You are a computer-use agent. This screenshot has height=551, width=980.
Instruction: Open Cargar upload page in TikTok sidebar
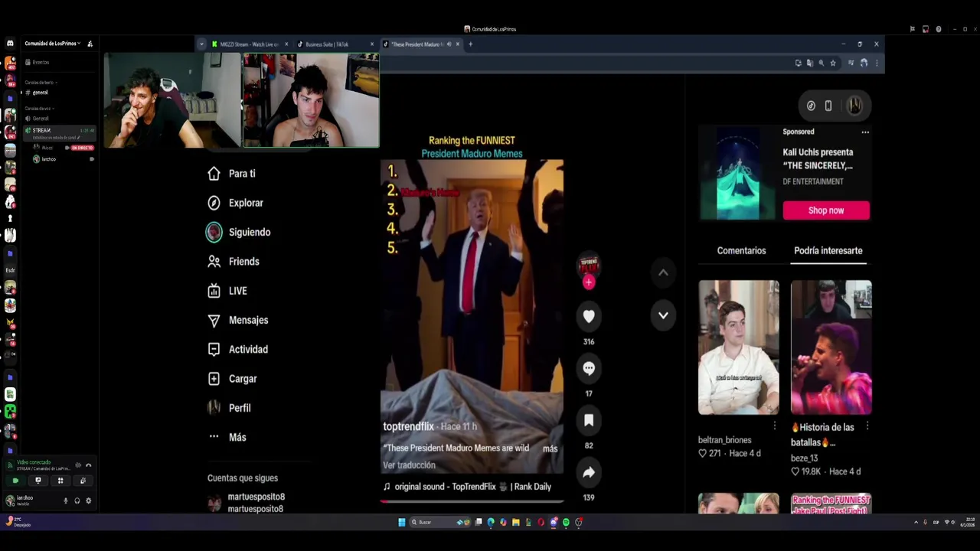[x=232, y=379]
